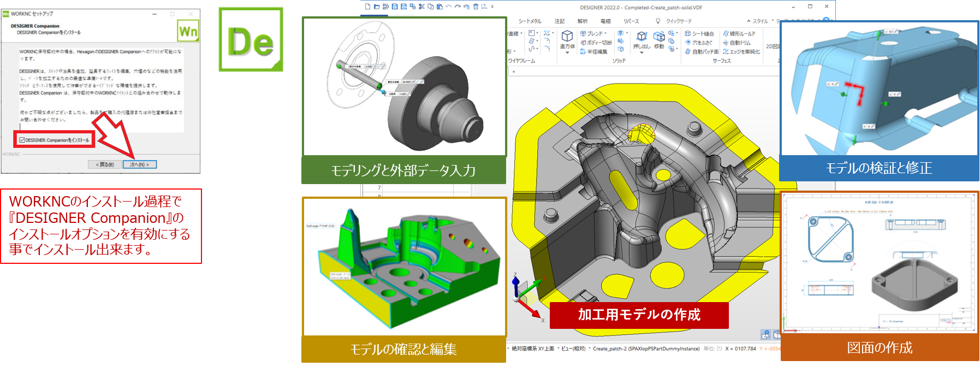Click the 線形ルールド linear ruled tool

click(x=739, y=33)
